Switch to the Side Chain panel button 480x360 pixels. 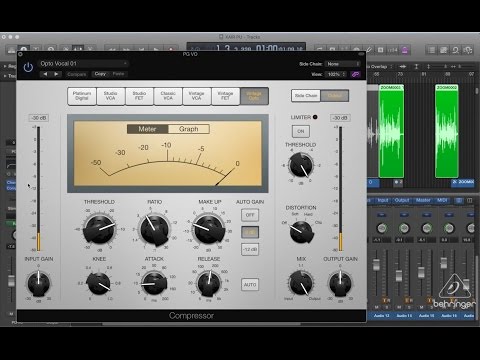[306, 96]
